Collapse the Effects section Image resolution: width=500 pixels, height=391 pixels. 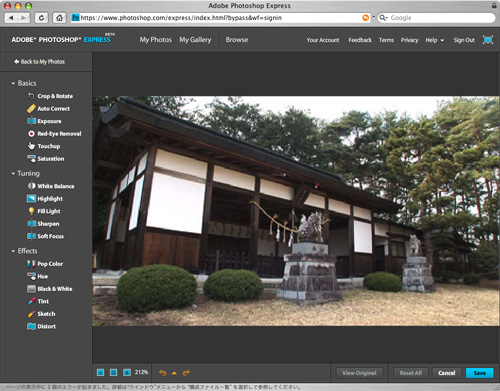click(x=13, y=251)
